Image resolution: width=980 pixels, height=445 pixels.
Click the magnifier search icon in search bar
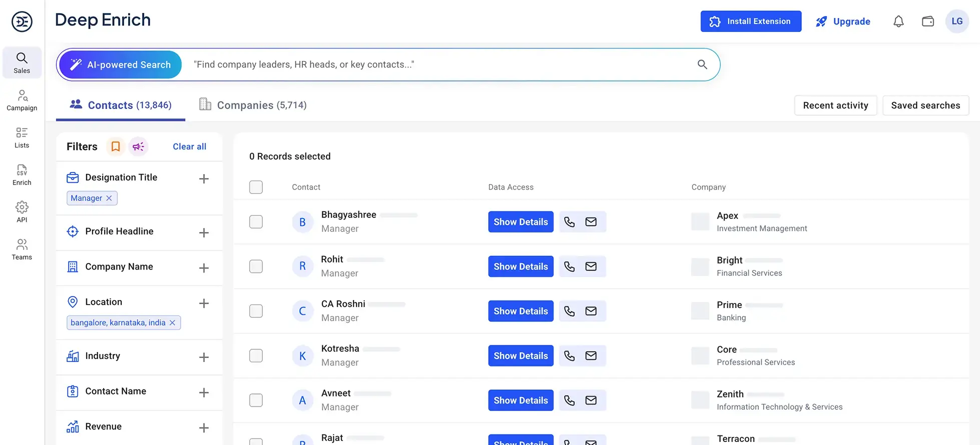coord(702,64)
